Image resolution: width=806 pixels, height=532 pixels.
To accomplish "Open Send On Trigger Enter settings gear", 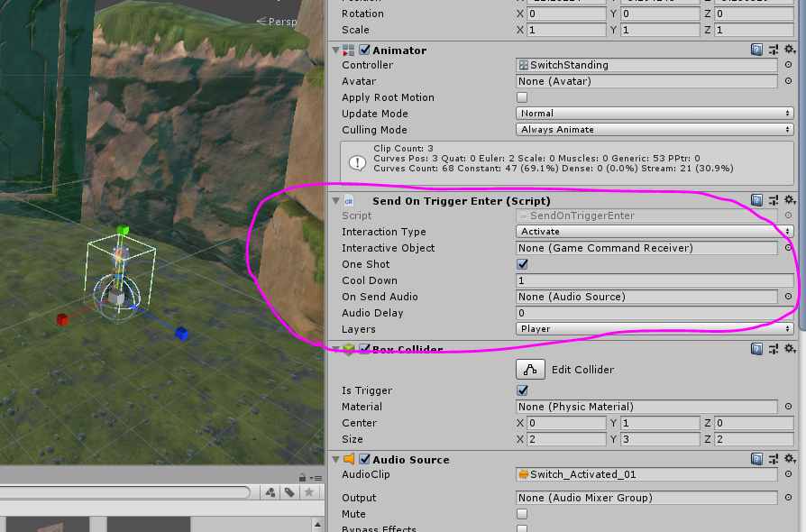I will 790,199.
